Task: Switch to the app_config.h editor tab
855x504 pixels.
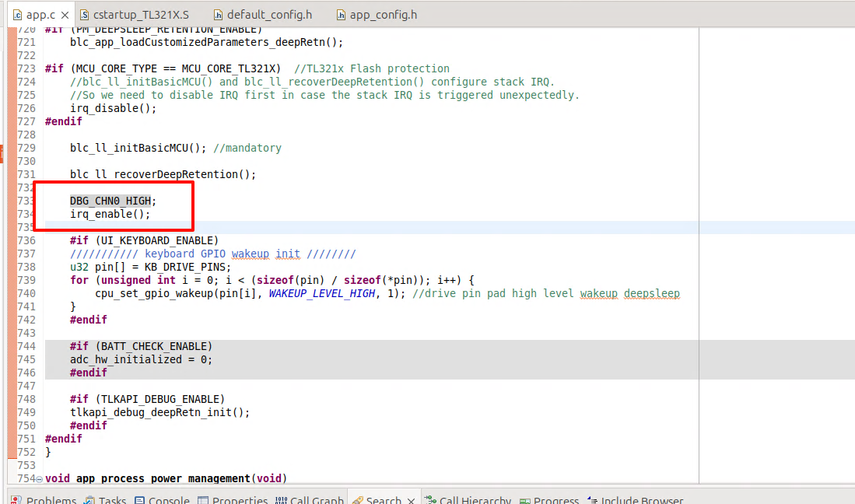Action: [382, 15]
